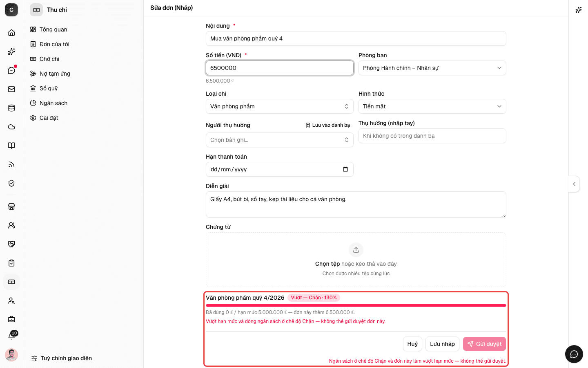Click the notifications bell with badge 10
This screenshot has width=588, height=368.
[11, 336]
